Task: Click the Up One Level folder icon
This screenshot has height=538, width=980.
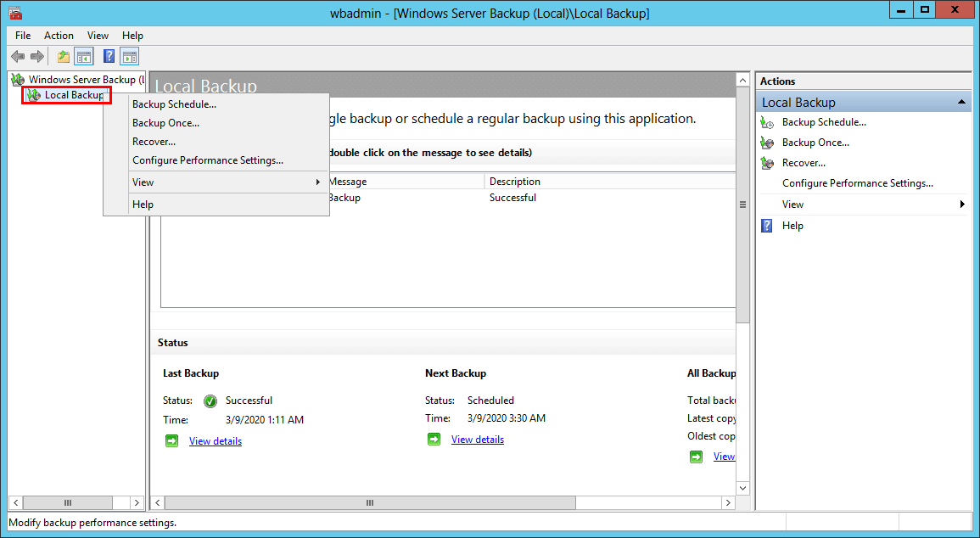Action: pos(64,57)
